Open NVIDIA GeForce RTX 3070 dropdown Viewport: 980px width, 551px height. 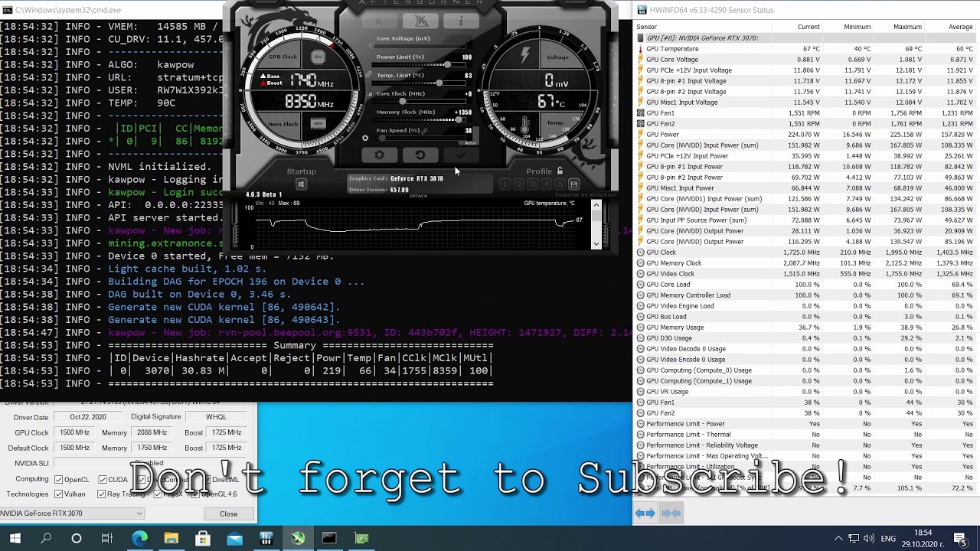(x=72, y=514)
